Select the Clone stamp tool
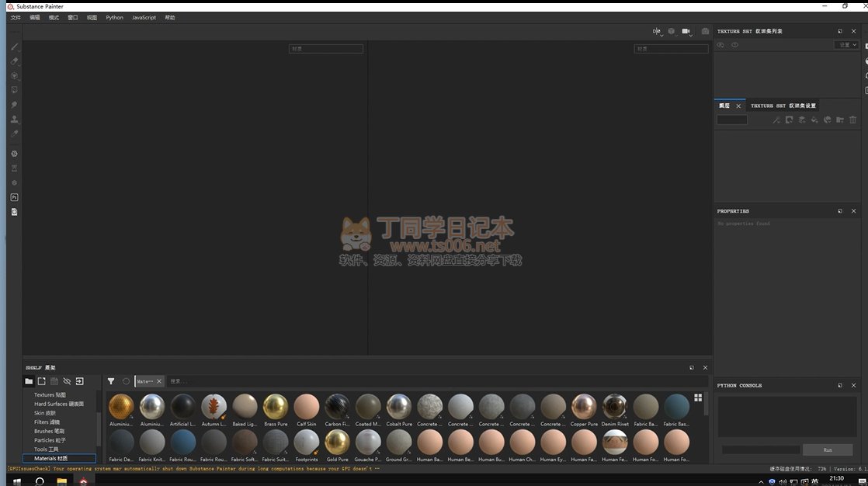This screenshot has width=868, height=486. (14, 120)
